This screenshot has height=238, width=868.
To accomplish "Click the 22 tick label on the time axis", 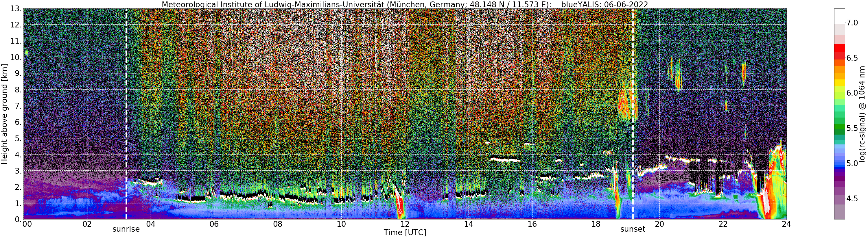I will point(723,224).
